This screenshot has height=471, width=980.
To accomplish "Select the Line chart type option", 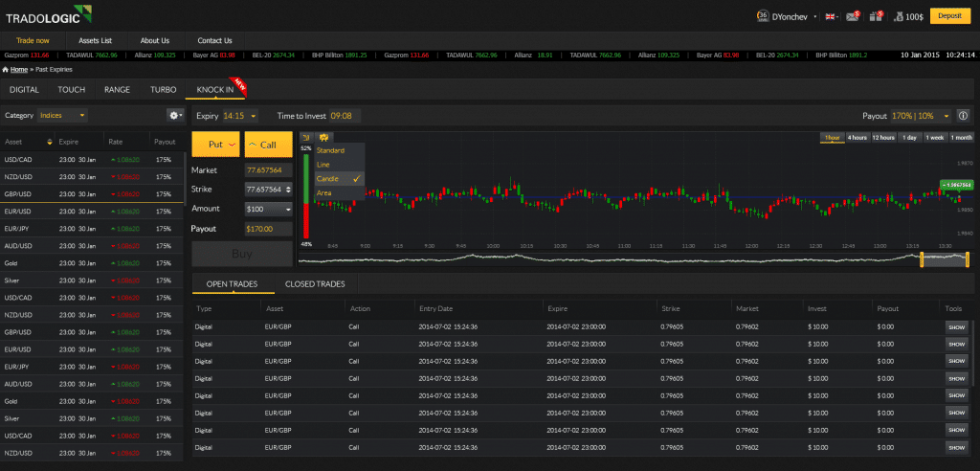I will (323, 165).
